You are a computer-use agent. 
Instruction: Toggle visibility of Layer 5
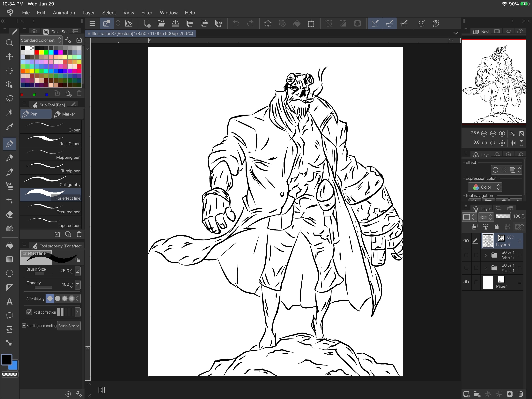point(466,241)
